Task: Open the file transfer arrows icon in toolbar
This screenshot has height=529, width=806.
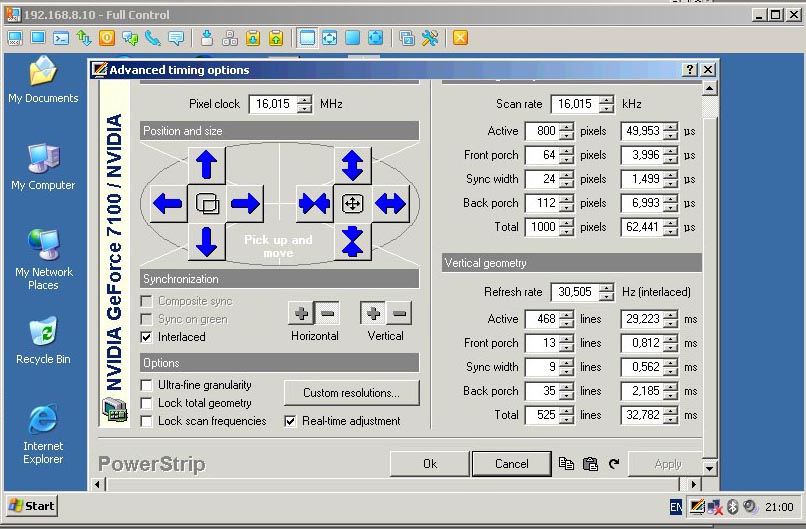Action: 84,38
